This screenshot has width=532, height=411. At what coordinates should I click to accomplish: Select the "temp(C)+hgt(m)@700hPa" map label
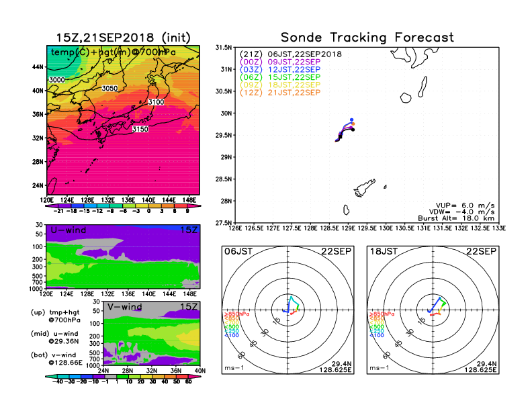[x=114, y=52]
